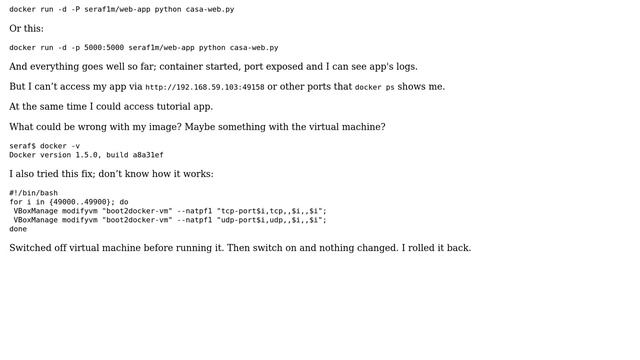This screenshot has width=640, height=360.
Task: Click the first docker run -P command line
Action: (122, 9)
